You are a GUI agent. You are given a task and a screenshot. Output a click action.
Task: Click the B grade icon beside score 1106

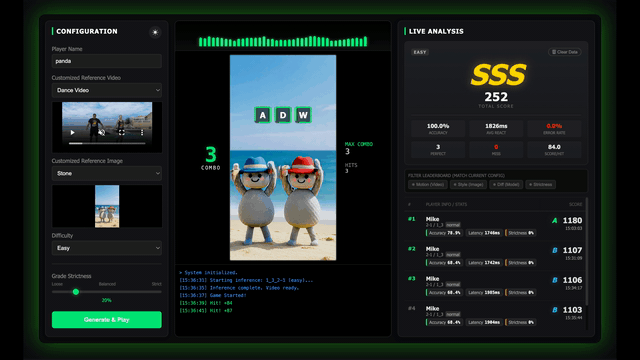(x=555, y=280)
